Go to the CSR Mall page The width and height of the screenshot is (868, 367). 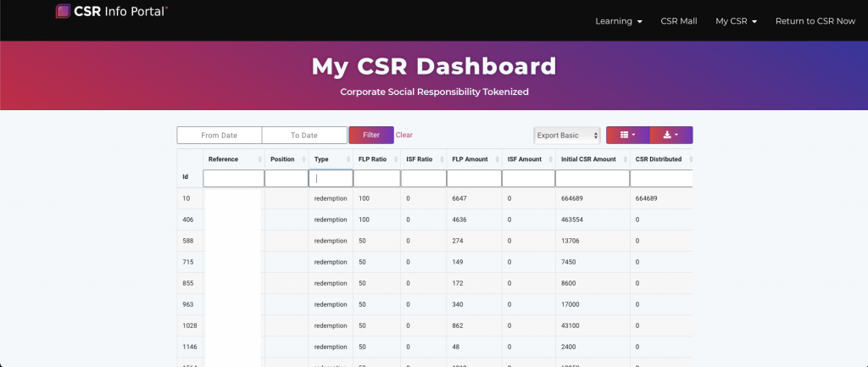click(x=679, y=21)
